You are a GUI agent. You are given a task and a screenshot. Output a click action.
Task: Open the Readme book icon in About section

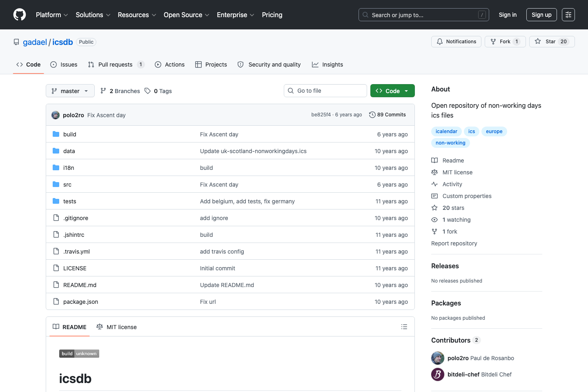point(434,160)
